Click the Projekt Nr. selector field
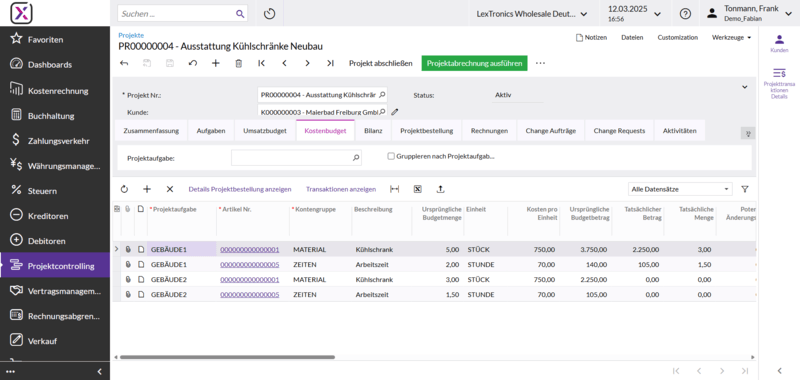The height and width of the screenshot is (380, 800). point(322,95)
